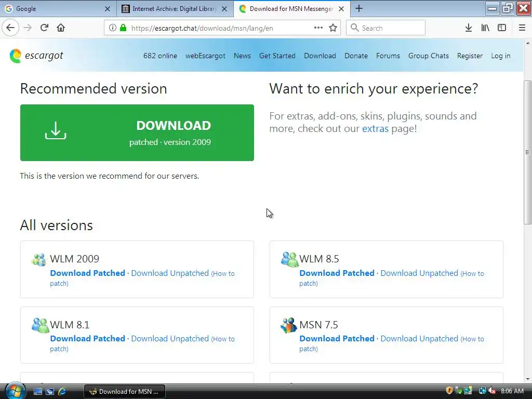Image resolution: width=532 pixels, height=399 pixels.
Task: Open the Firefox hamburger menu
Action: click(x=522, y=28)
